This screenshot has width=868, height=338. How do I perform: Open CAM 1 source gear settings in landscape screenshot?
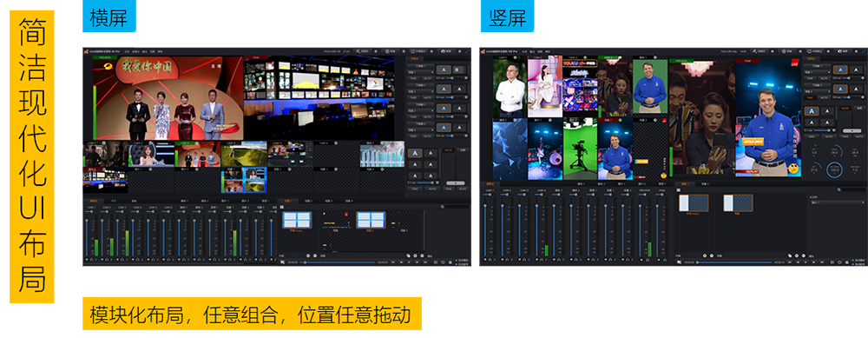click(104, 143)
